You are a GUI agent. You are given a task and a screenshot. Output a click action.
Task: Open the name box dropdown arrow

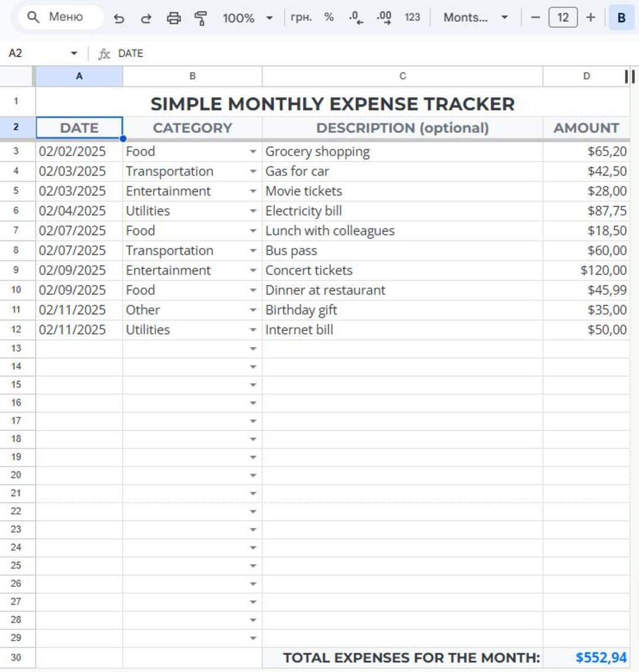[74, 53]
